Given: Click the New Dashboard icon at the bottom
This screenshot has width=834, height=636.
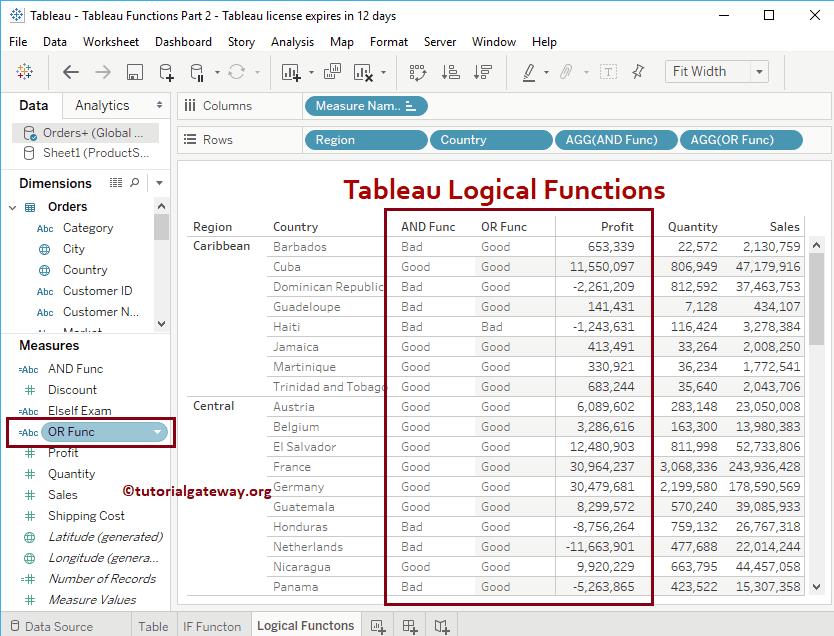Looking at the screenshot, I should tap(409, 624).
